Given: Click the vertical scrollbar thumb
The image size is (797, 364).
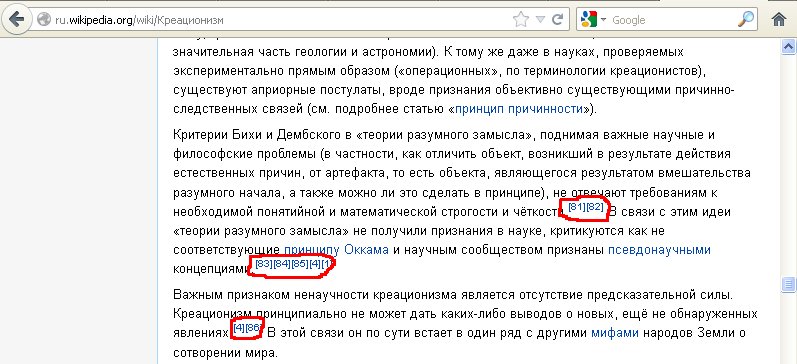Looking at the screenshot, I should click(x=789, y=284).
